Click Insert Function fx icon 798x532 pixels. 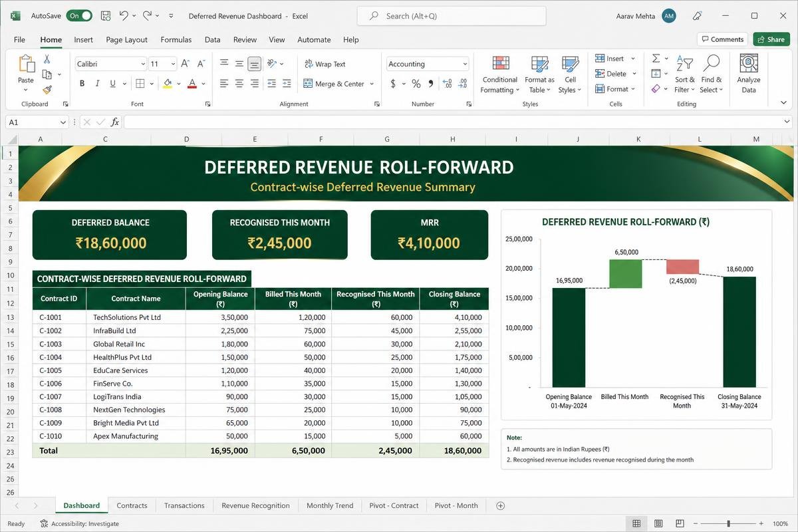pos(115,122)
